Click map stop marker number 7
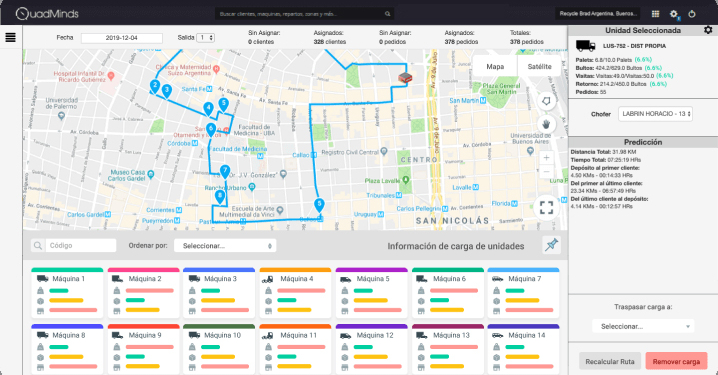The image size is (718, 375). point(224,172)
